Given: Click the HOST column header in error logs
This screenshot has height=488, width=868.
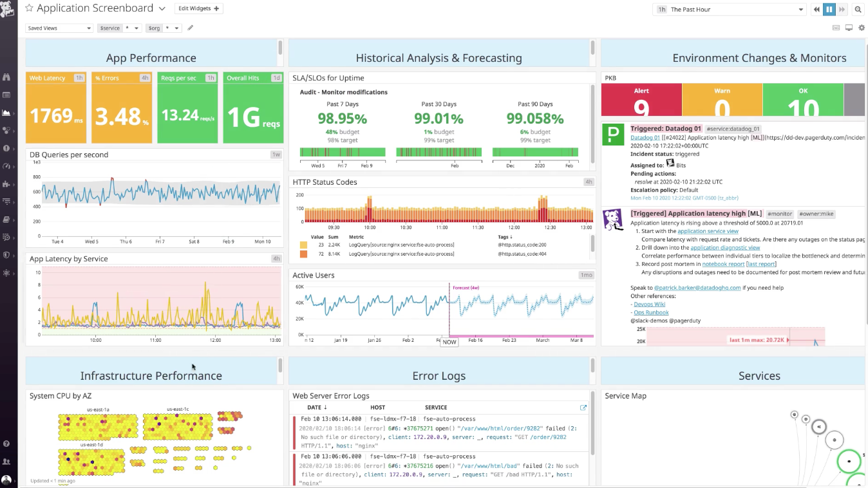Looking at the screenshot, I should tap(377, 408).
